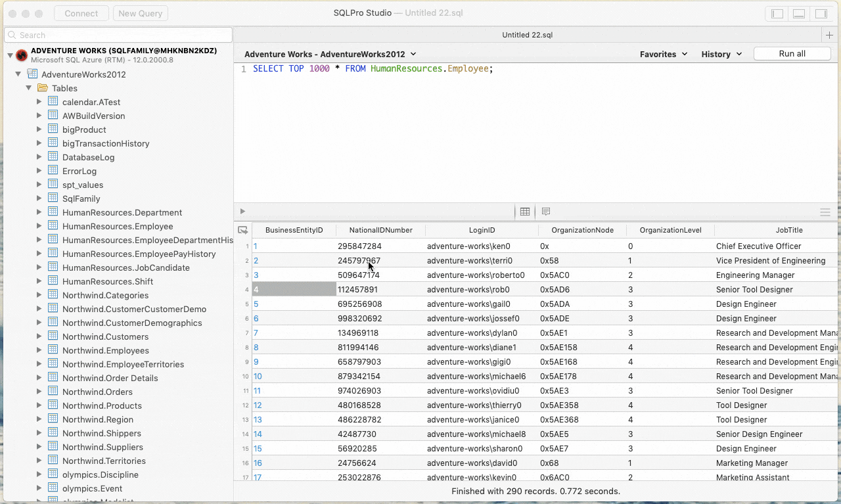Sort by NationalIDNumber column header
Viewport: 841px width, 504px height.
click(x=380, y=230)
